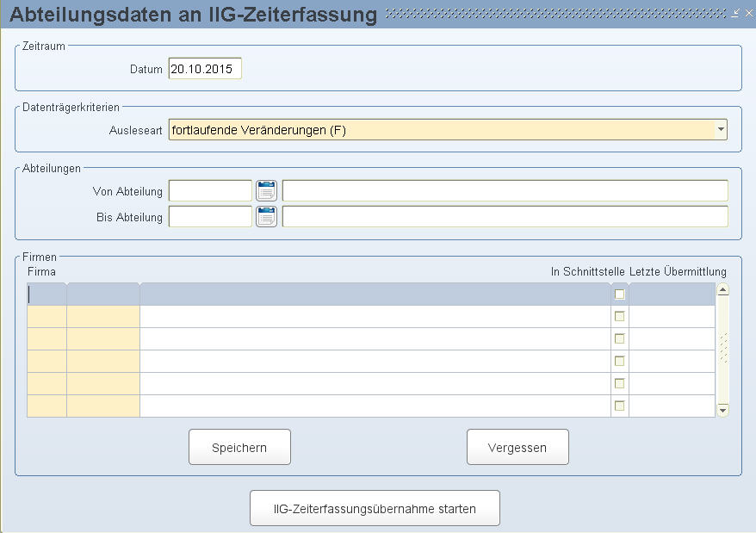Start the IIG-Zeiterfassungsübernahme
This screenshot has height=533, width=756.
click(x=375, y=508)
